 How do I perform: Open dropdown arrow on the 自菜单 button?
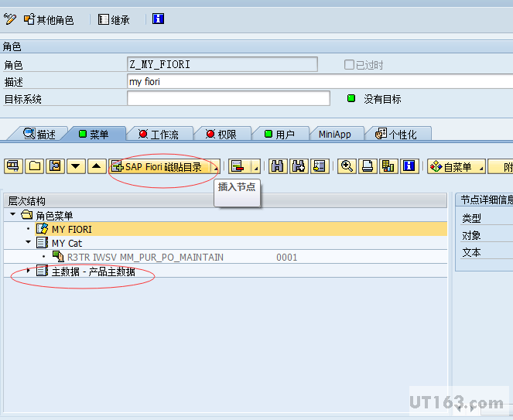tap(481, 168)
